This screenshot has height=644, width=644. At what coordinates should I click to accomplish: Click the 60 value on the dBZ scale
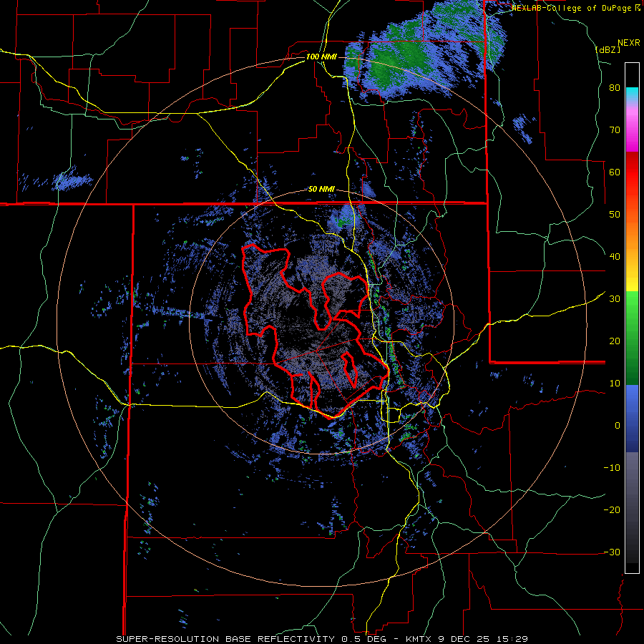(x=615, y=172)
